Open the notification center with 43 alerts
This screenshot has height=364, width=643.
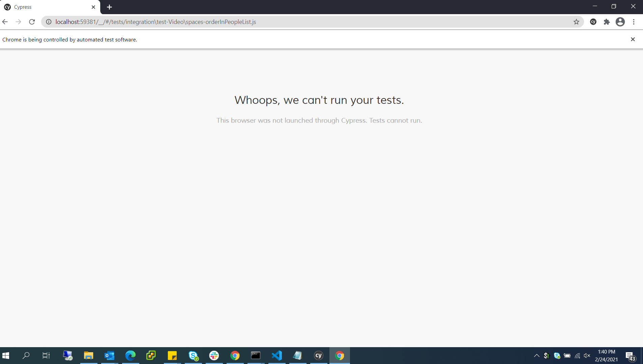coord(630,356)
